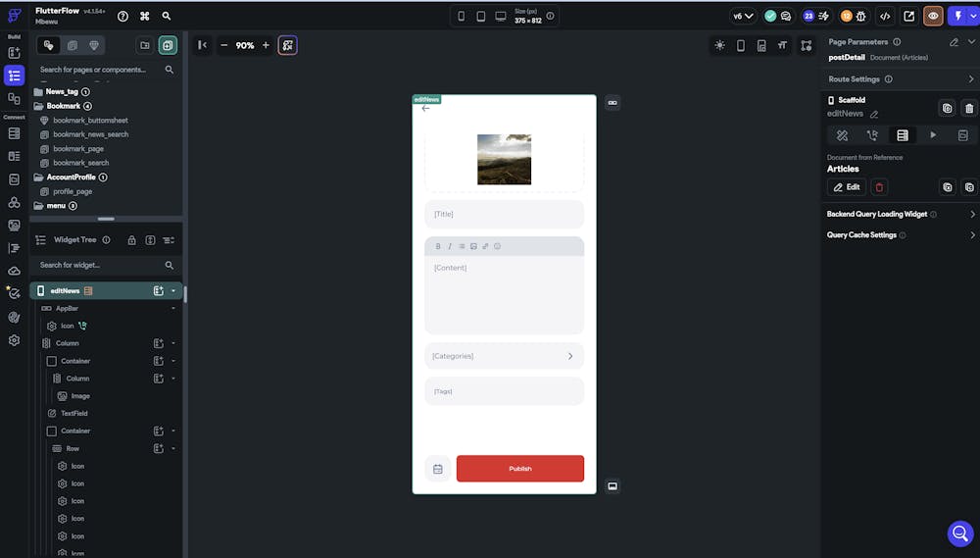Click the landscape image thumbnail on canvas
The width and height of the screenshot is (980, 558).
pos(505,160)
